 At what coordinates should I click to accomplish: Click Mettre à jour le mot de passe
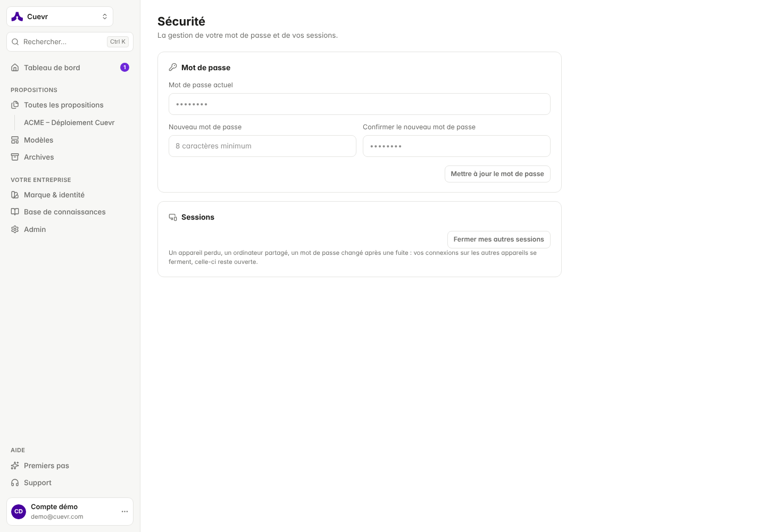[x=497, y=174]
